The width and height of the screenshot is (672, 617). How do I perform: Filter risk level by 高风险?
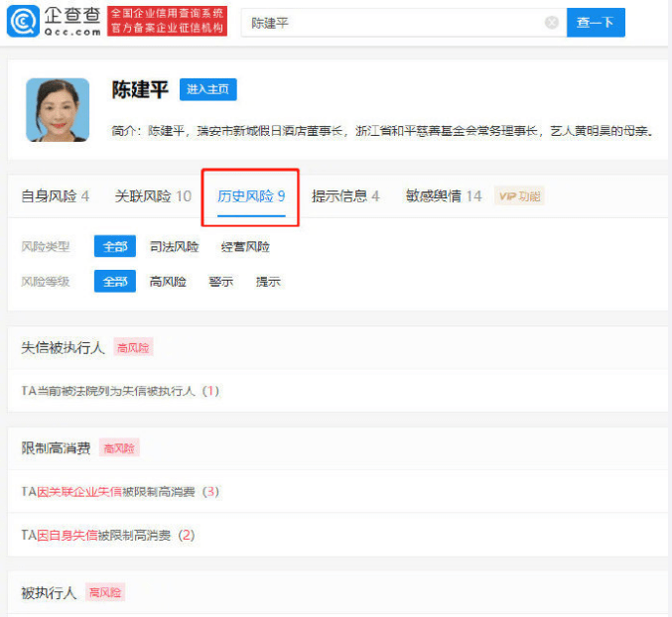168,282
